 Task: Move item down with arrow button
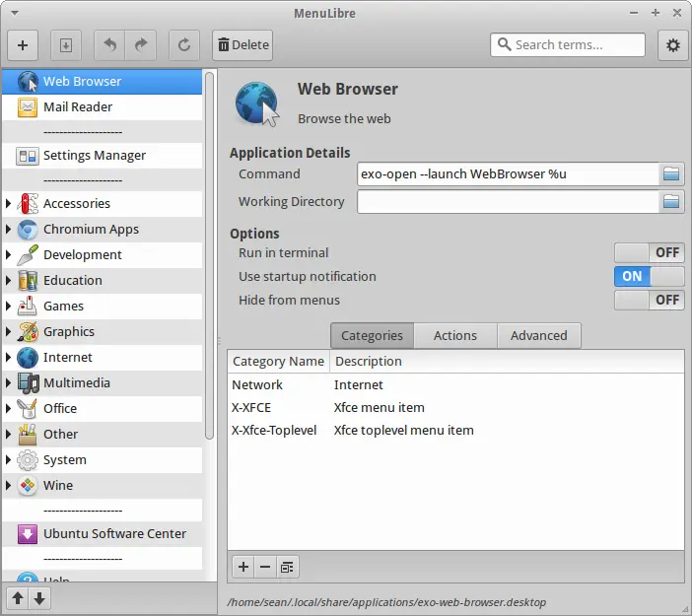click(x=39, y=598)
